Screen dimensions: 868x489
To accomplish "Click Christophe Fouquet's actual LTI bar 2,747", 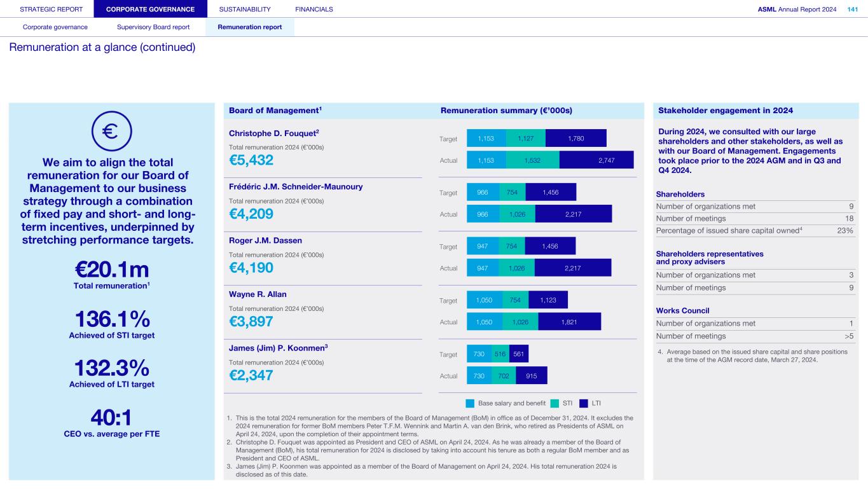I will (x=596, y=160).
